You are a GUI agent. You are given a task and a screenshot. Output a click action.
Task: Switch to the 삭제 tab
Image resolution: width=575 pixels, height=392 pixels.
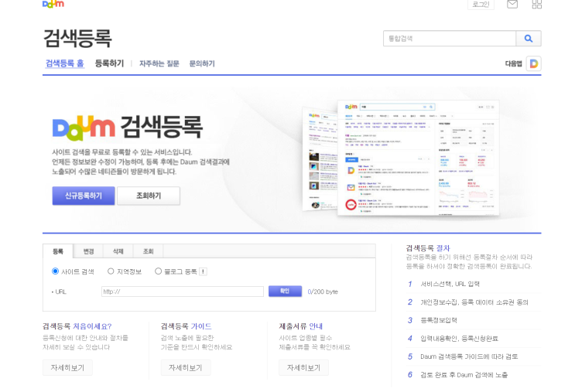tap(118, 251)
